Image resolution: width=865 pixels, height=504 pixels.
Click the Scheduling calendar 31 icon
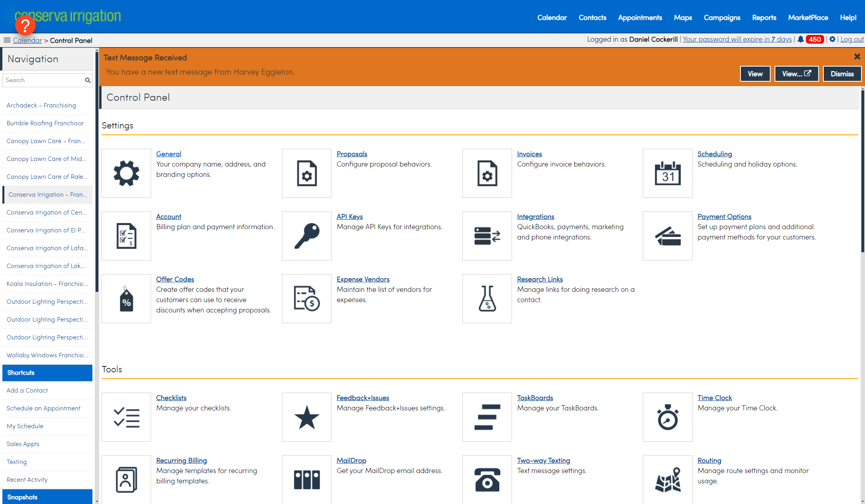point(667,173)
